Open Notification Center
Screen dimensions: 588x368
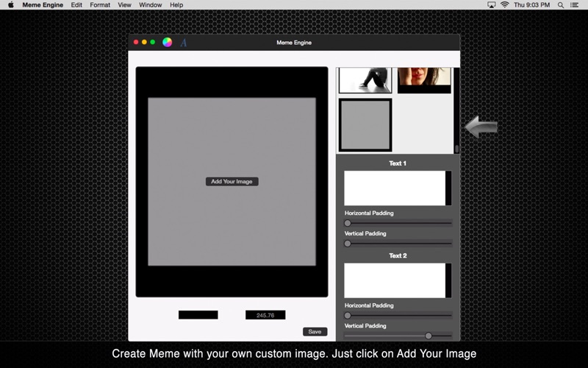click(574, 5)
